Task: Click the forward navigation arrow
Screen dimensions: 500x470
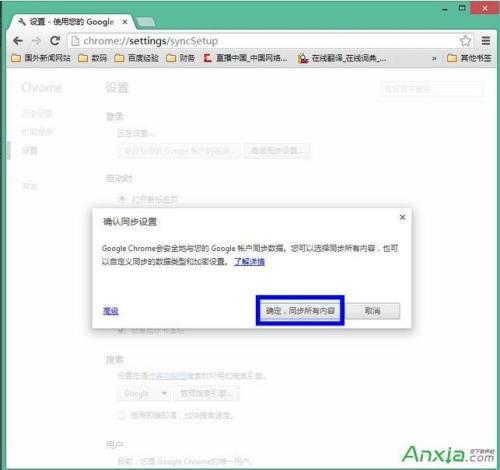Action: pos(36,41)
